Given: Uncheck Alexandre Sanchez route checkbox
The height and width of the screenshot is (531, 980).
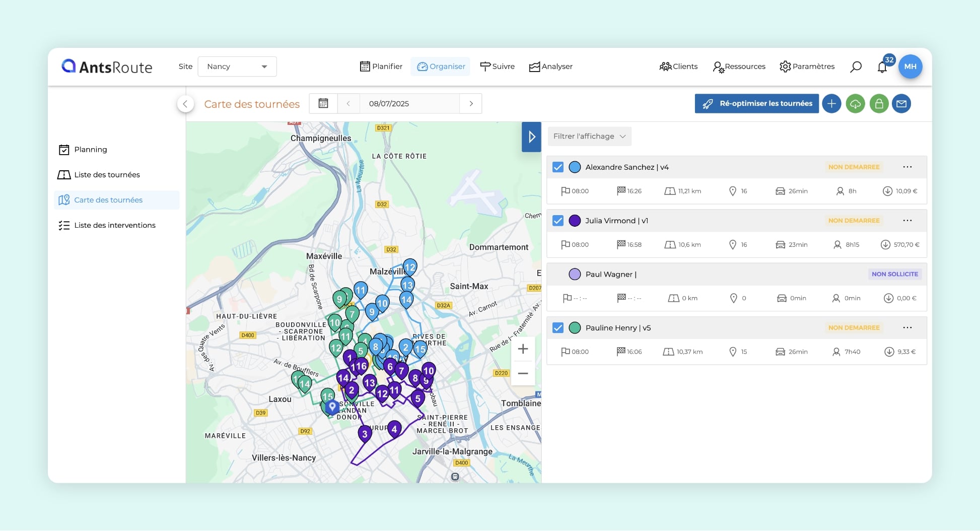Looking at the screenshot, I should pos(558,167).
